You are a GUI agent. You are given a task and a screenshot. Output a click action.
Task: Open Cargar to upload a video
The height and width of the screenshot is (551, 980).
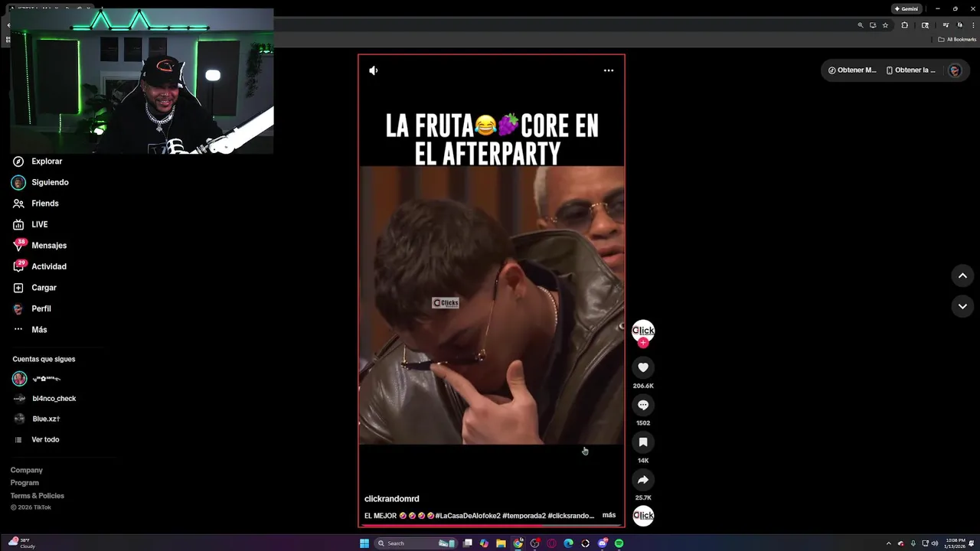click(44, 288)
